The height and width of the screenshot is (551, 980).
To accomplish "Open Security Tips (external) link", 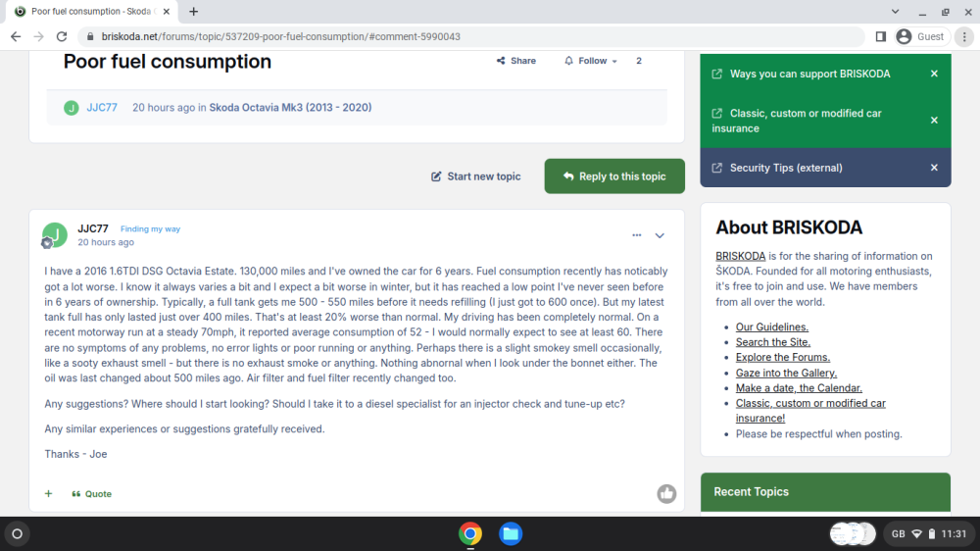I will coord(786,168).
